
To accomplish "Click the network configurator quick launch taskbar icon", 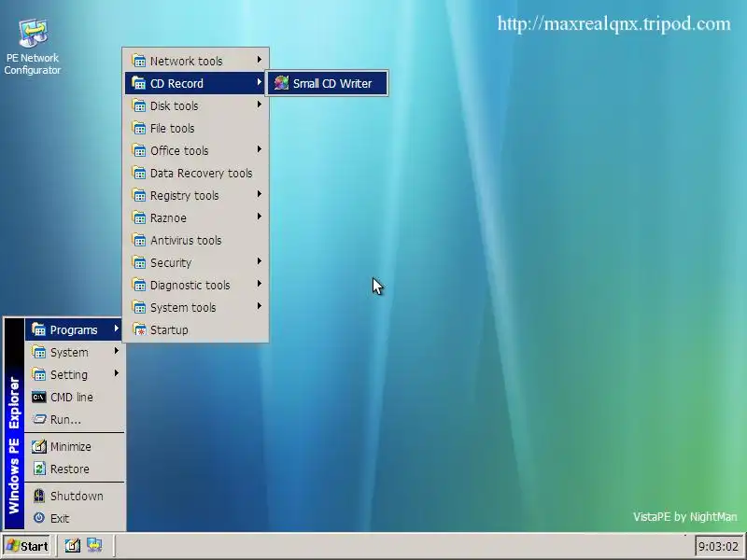I will point(94,545).
